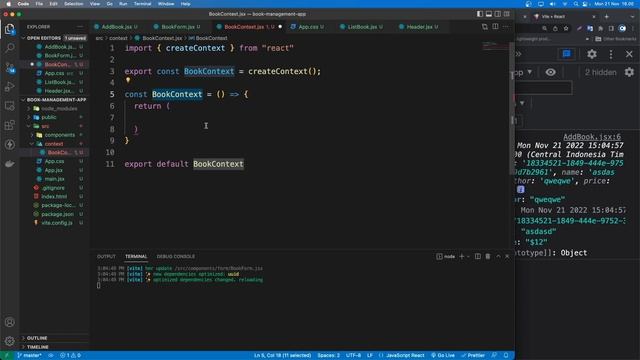Open AddBook.jsx:6 source link in console
Viewport: 640px width, 360px height.
click(x=592, y=137)
